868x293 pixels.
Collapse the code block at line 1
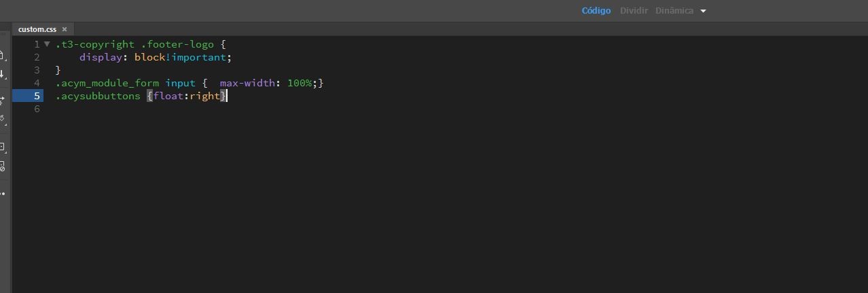click(x=47, y=44)
